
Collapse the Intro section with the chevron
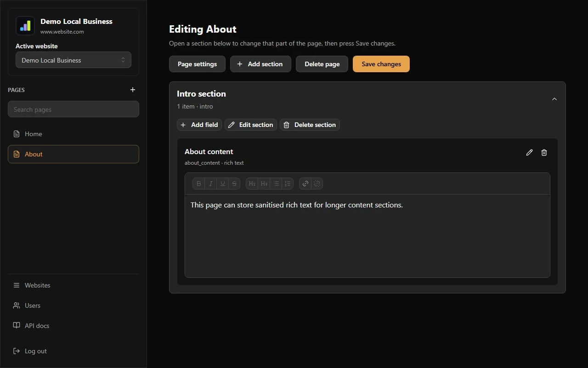[x=554, y=99]
